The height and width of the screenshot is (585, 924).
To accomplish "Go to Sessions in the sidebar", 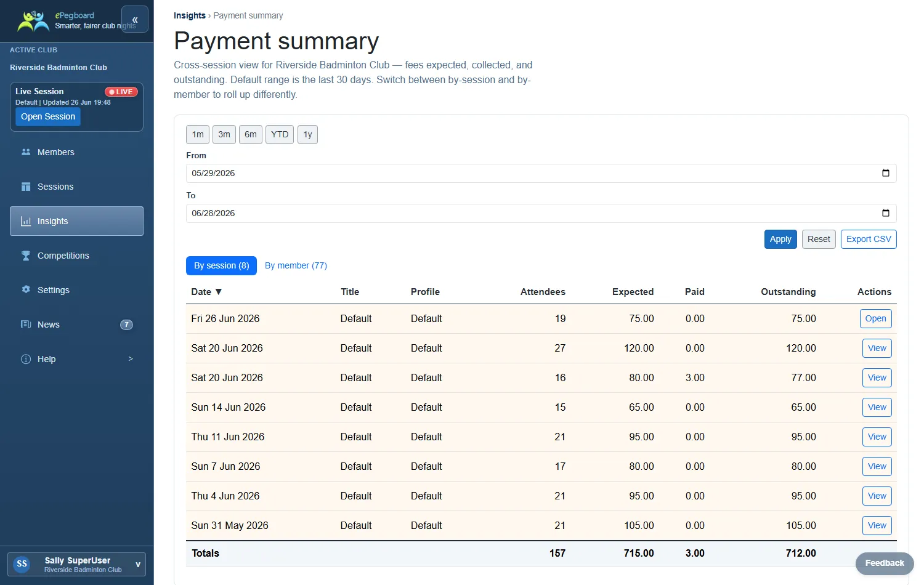I will (76, 187).
